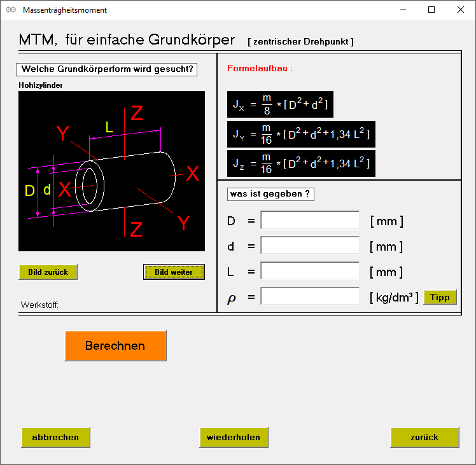Activate the density ρ input field
The height and width of the screenshot is (465, 476).
[310, 296]
